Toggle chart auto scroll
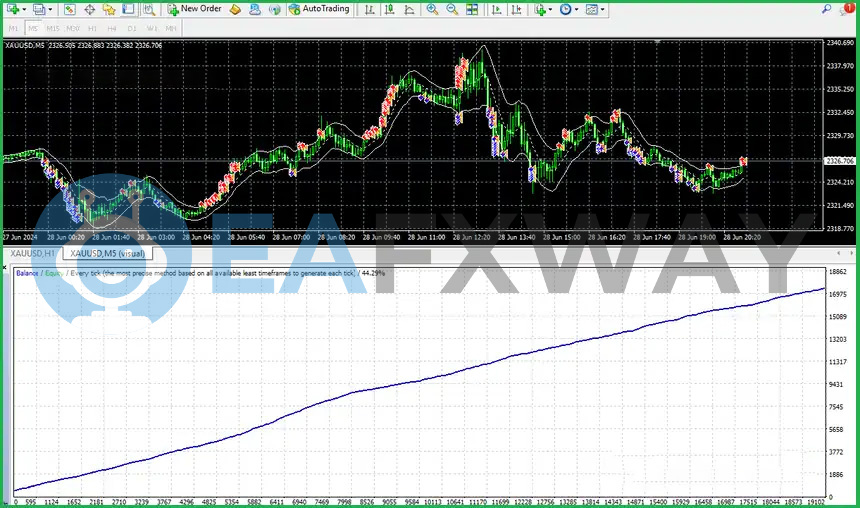Viewport: 860px width, 508px height. pyautogui.click(x=496, y=9)
